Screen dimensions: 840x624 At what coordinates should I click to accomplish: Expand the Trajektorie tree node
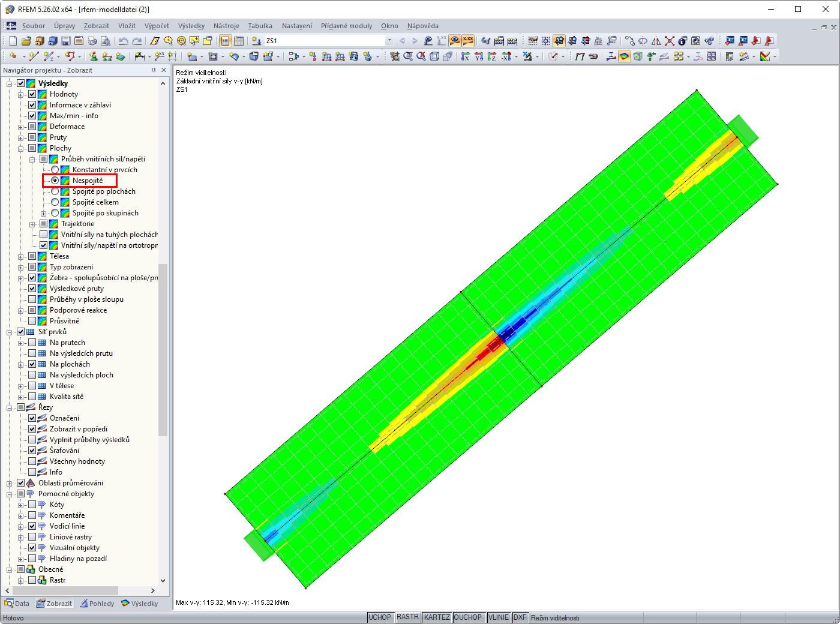32,224
